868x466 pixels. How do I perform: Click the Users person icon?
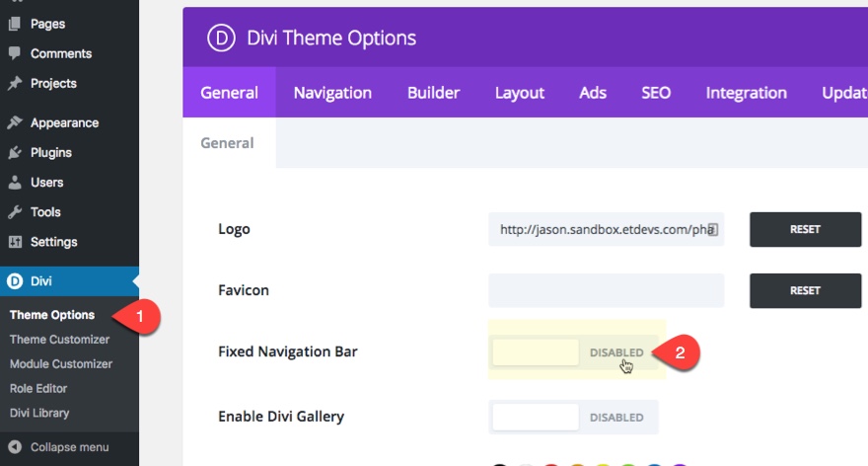(15, 183)
